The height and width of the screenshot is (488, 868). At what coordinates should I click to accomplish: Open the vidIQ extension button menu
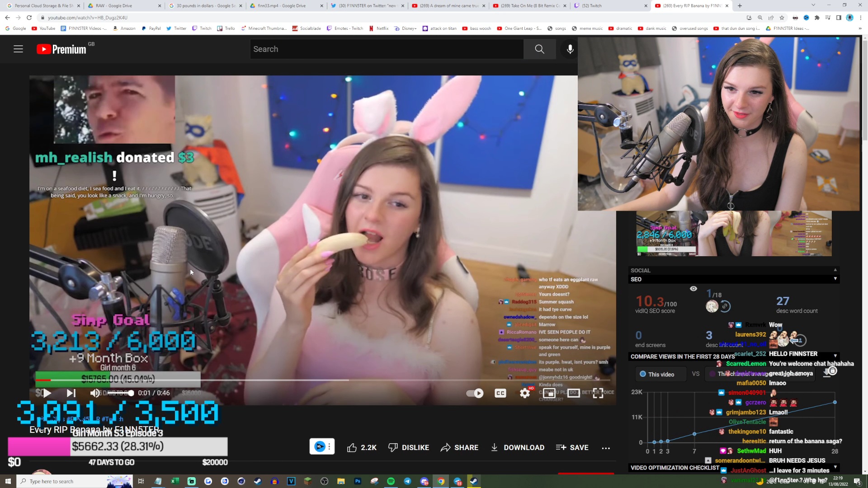[322, 447]
